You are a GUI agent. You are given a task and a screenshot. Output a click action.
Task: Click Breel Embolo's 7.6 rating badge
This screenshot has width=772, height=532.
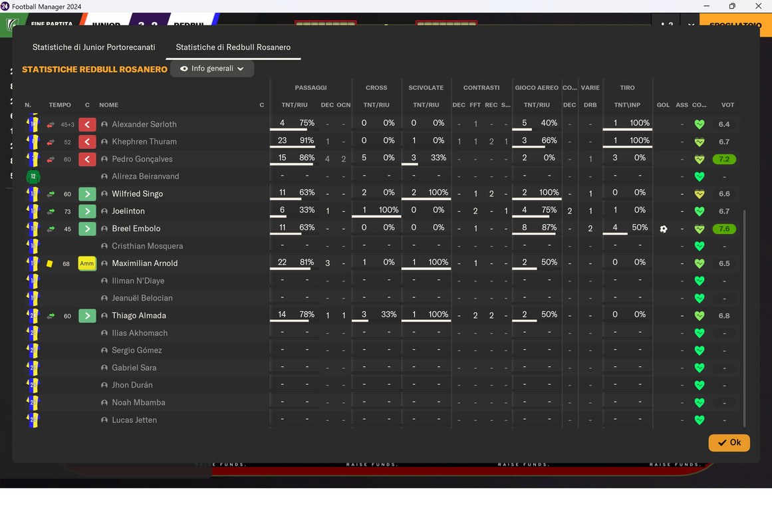tap(723, 229)
